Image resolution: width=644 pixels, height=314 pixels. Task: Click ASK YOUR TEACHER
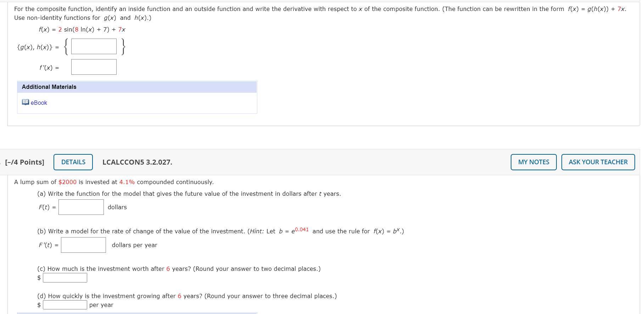coord(598,162)
